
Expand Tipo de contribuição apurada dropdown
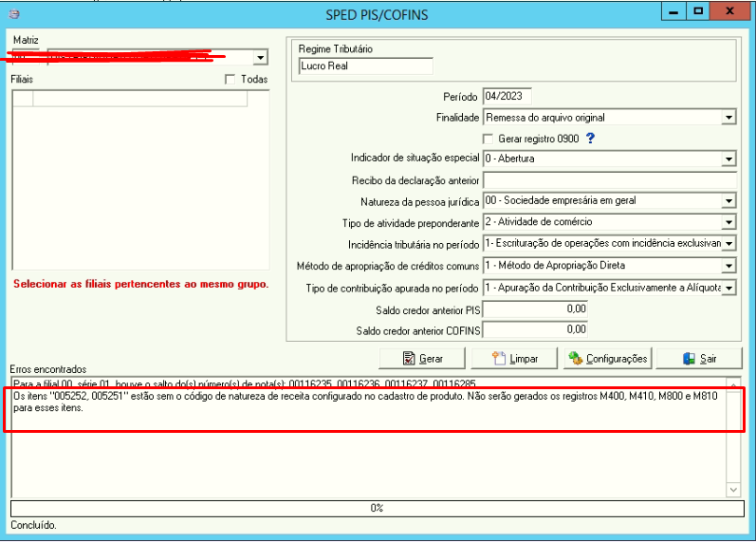728,288
